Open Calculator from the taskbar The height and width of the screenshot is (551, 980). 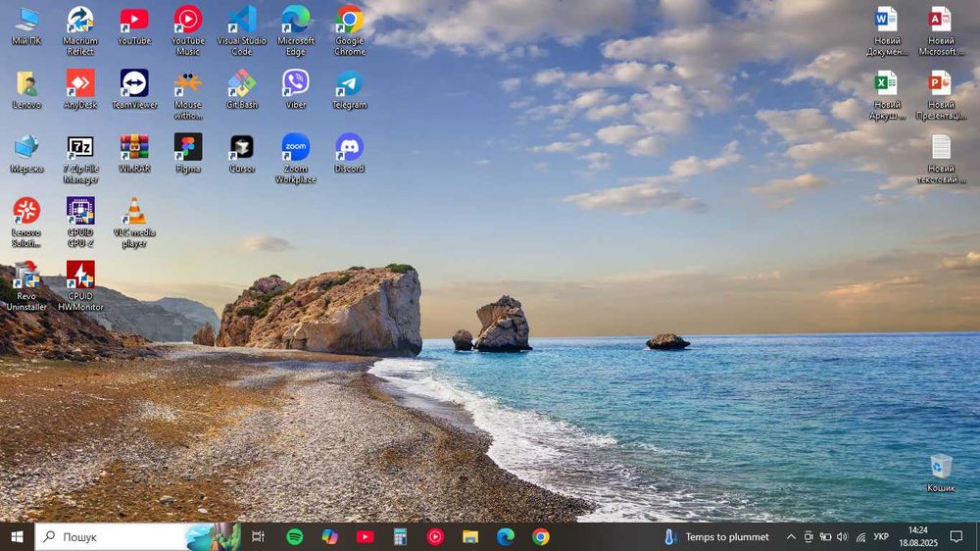click(x=400, y=536)
